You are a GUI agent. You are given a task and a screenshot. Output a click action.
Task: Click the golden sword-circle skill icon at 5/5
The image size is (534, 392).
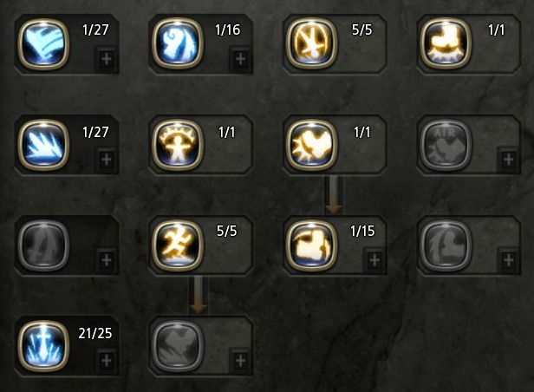click(311, 44)
